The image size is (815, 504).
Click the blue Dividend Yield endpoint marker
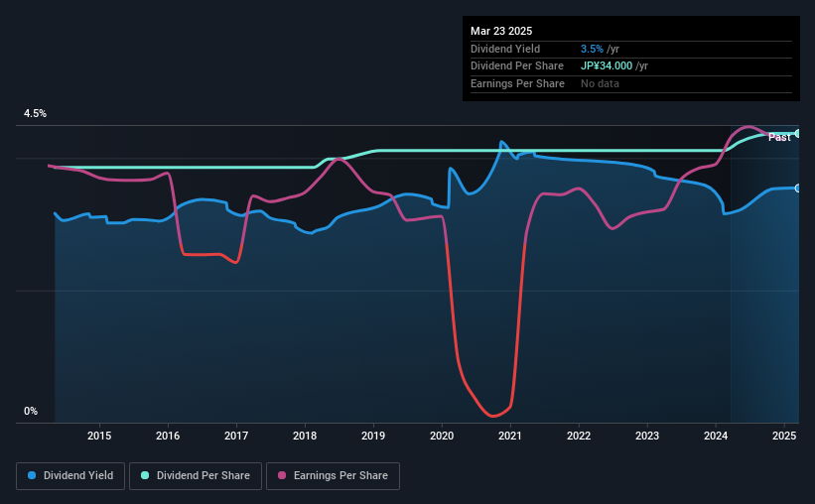click(798, 189)
